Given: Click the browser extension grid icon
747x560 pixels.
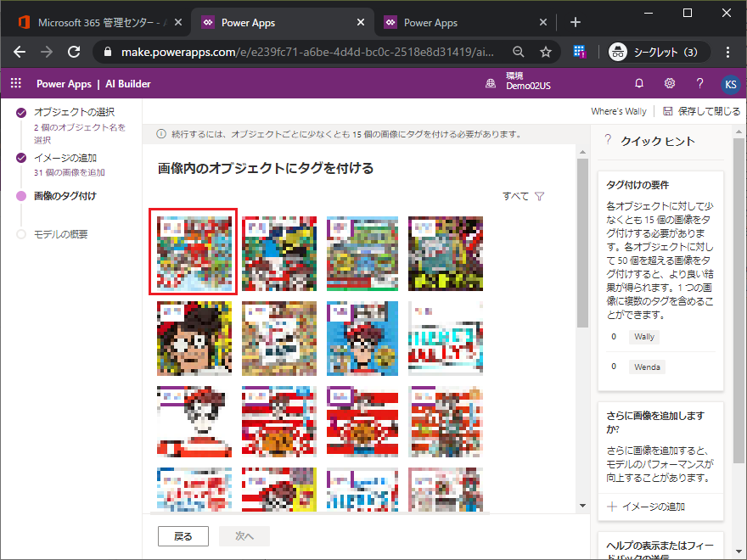Looking at the screenshot, I should click(579, 52).
